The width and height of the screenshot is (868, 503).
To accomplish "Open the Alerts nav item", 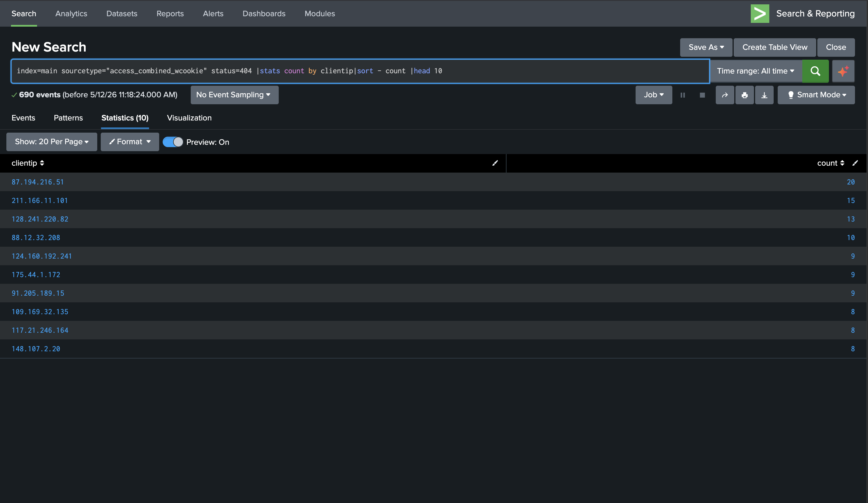I will tap(213, 13).
